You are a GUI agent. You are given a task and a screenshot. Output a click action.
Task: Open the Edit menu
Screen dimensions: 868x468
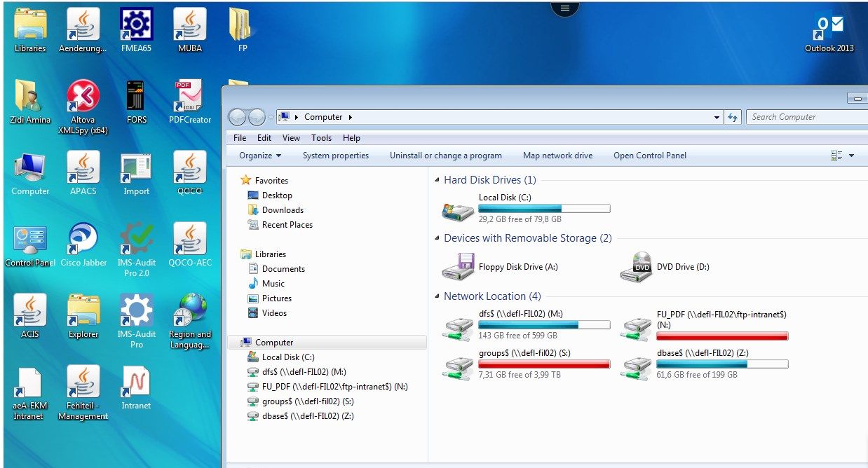264,138
